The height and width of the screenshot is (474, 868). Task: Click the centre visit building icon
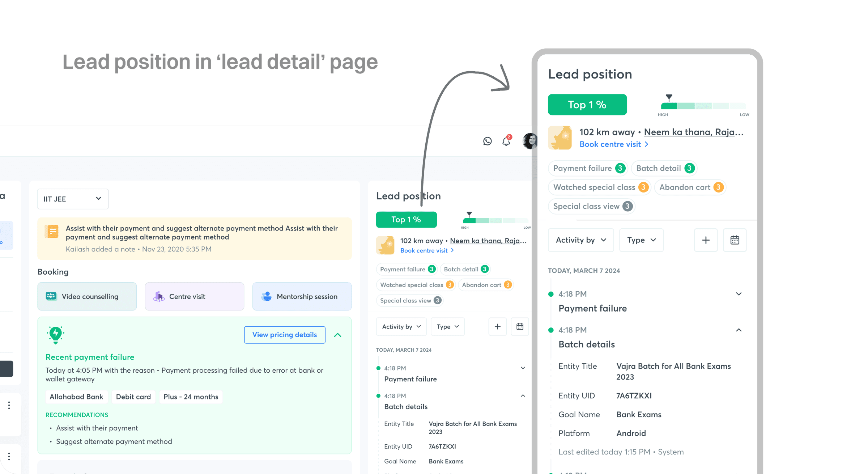coord(159,296)
